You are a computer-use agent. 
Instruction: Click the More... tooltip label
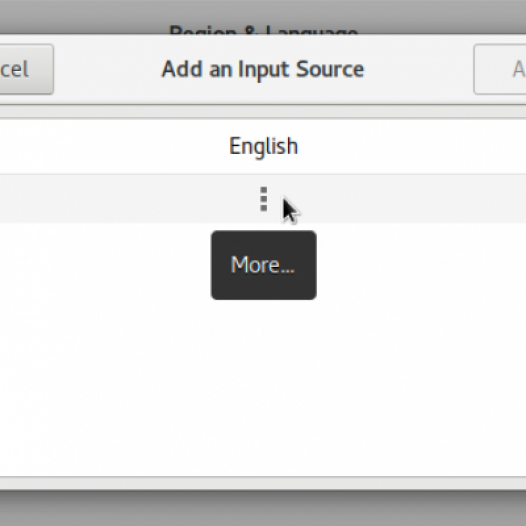pyautogui.click(x=263, y=265)
